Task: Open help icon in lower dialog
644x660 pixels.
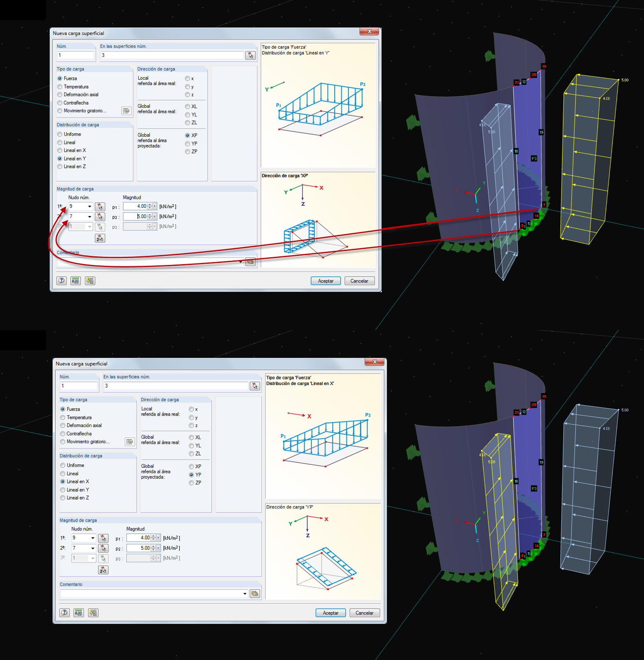Action: [x=65, y=613]
